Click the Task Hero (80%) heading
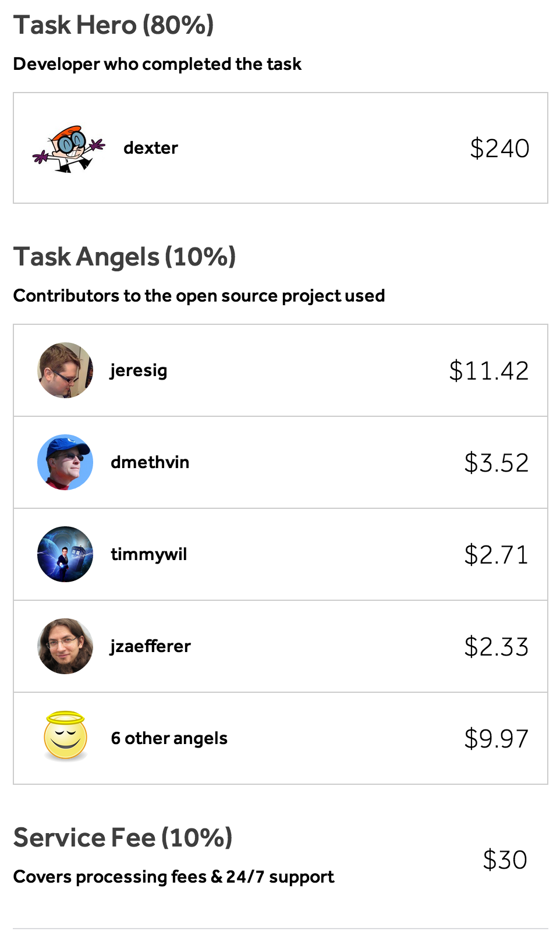The height and width of the screenshot is (942, 560). coord(114,25)
